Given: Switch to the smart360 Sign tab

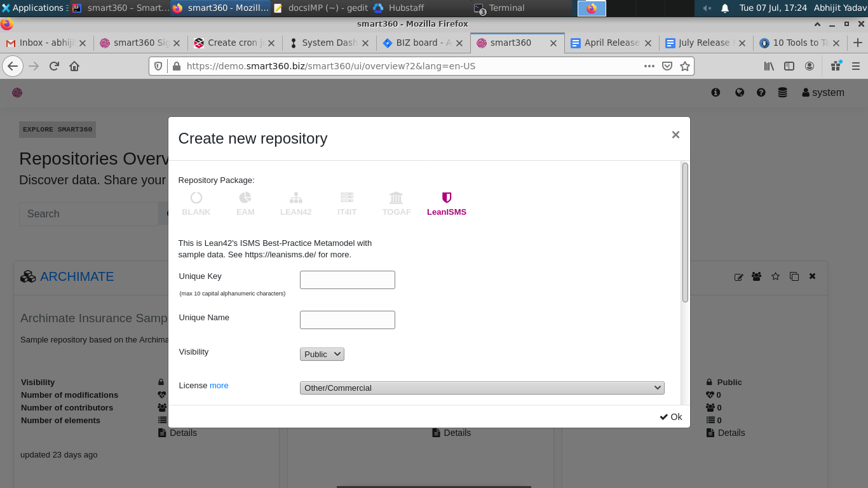Looking at the screenshot, I should pos(141,43).
